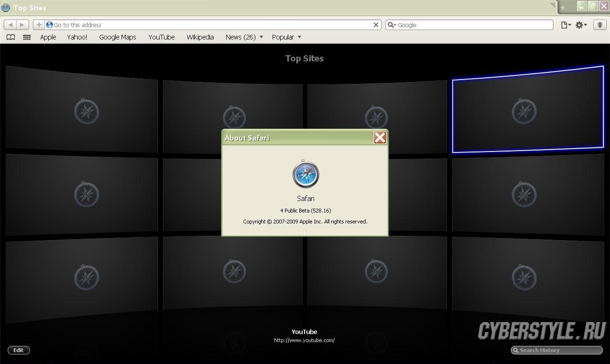The image size is (610, 364).
Task: Click the Top Sites page heading
Action: click(x=305, y=59)
